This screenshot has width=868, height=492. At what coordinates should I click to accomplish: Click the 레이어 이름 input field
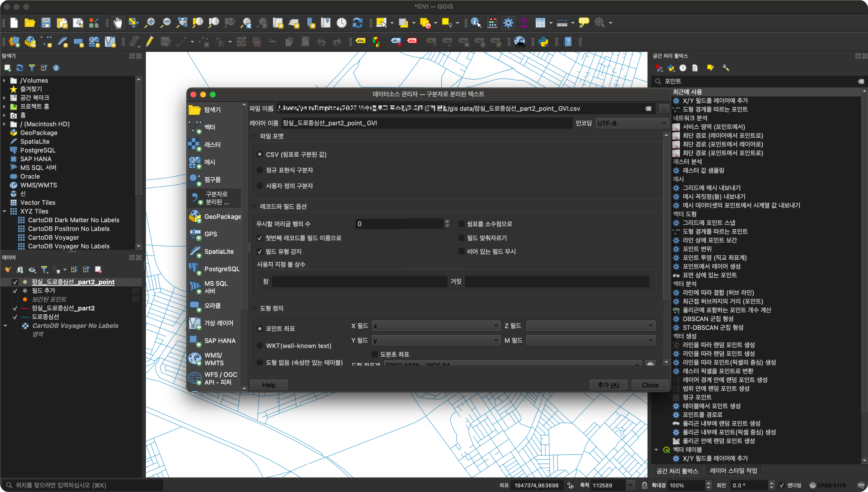click(426, 123)
